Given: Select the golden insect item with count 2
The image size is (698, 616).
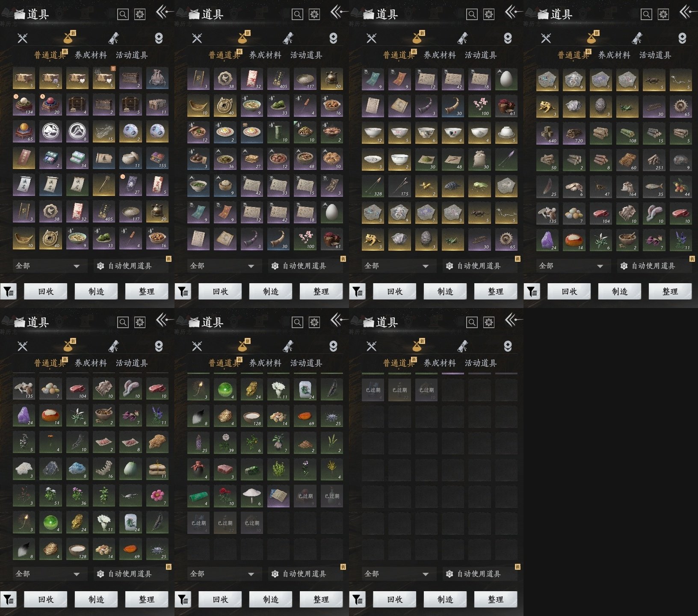Looking at the screenshot, I should click(426, 187).
